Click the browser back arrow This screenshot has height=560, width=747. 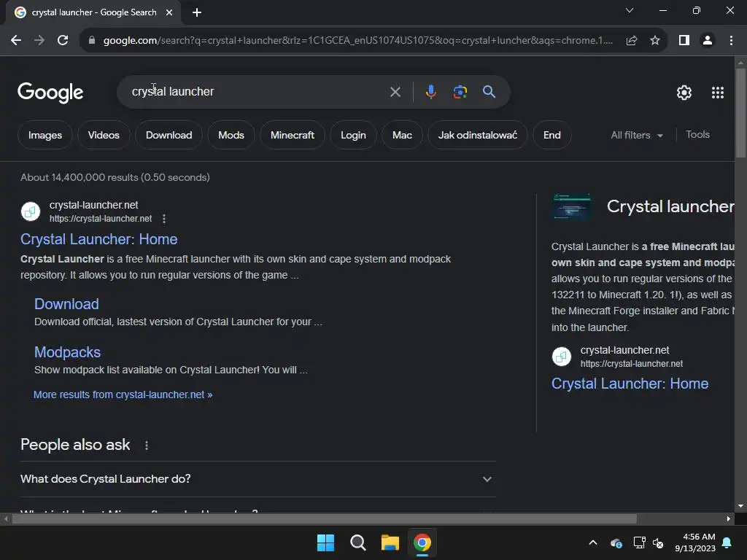(16, 41)
